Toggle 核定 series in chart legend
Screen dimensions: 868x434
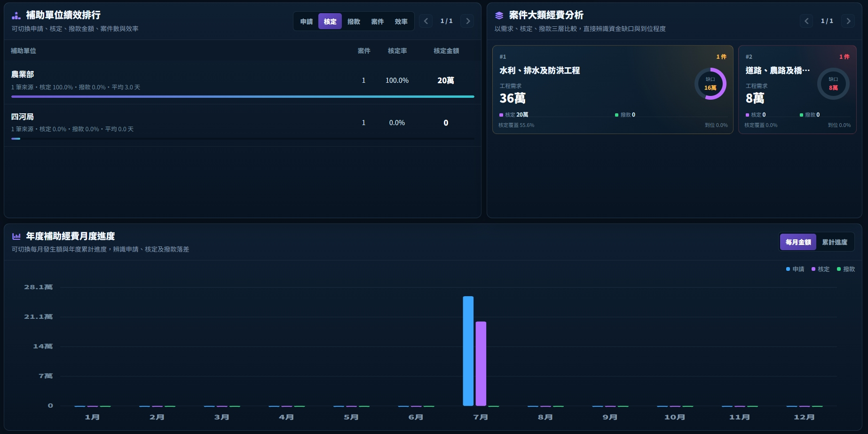[x=821, y=269]
